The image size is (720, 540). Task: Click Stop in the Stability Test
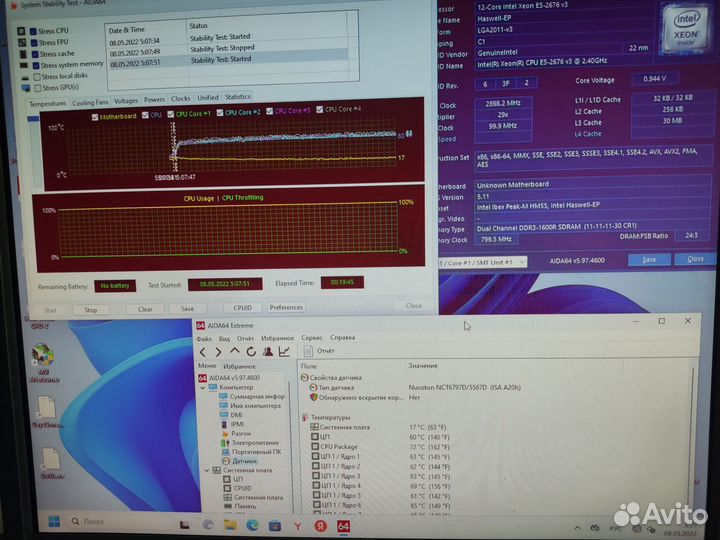coord(90,310)
